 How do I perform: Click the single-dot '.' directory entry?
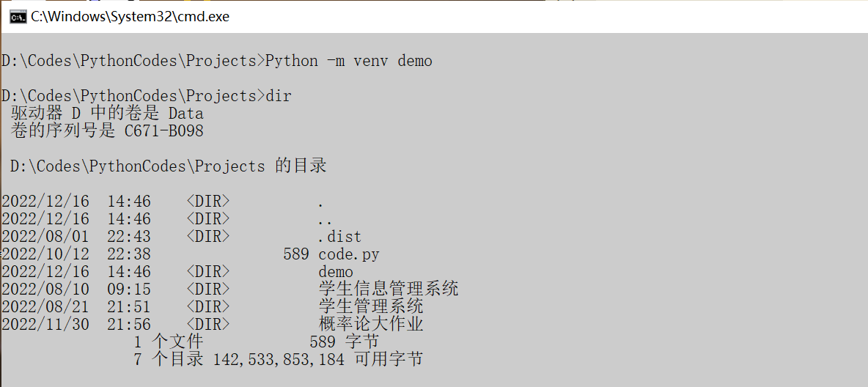tap(321, 202)
